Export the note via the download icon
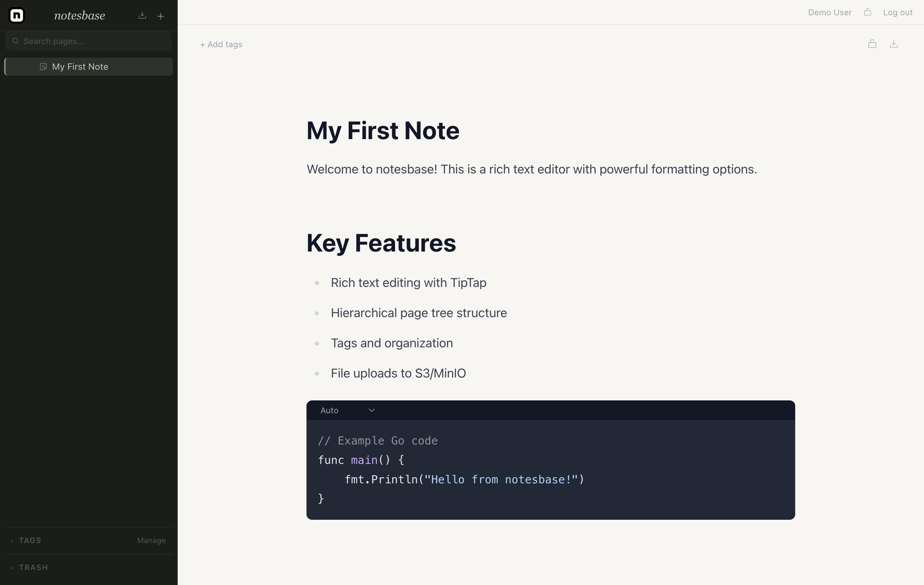Image resolution: width=924 pixels, height=585 pixels. (x=894, y=44)
